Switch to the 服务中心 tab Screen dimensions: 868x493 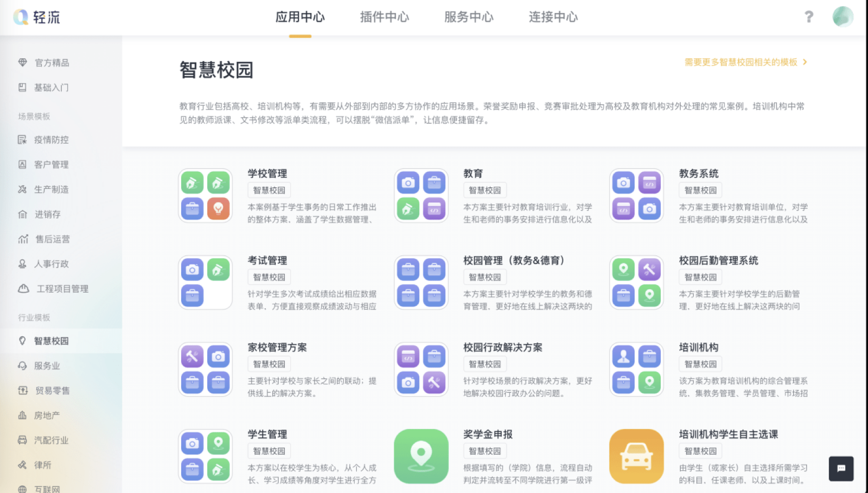[x=469, y=17]
